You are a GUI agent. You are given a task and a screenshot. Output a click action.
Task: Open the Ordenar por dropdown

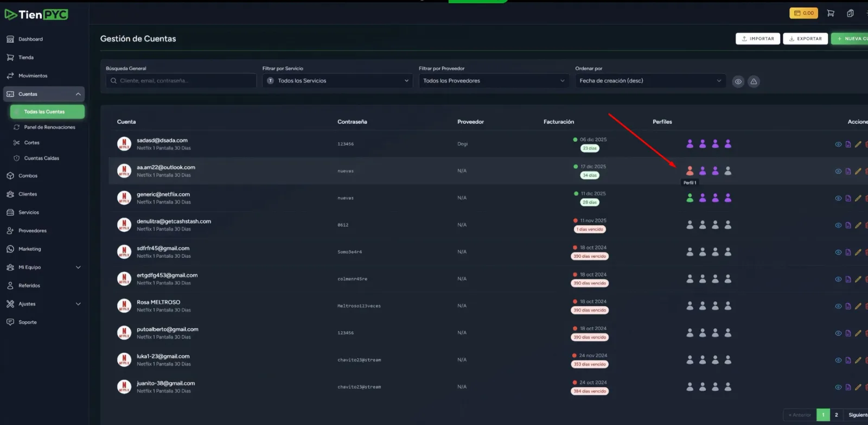650,81
